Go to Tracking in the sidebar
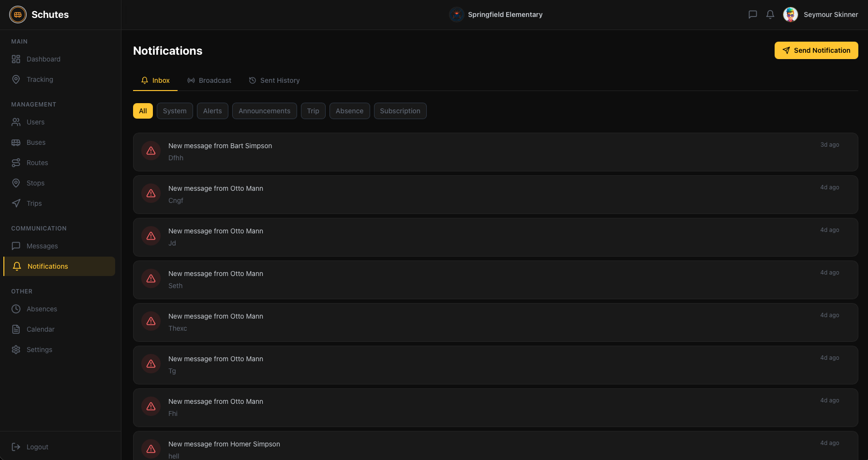The height and width of the screenshot is (460, 868). (x=40, y=79)
